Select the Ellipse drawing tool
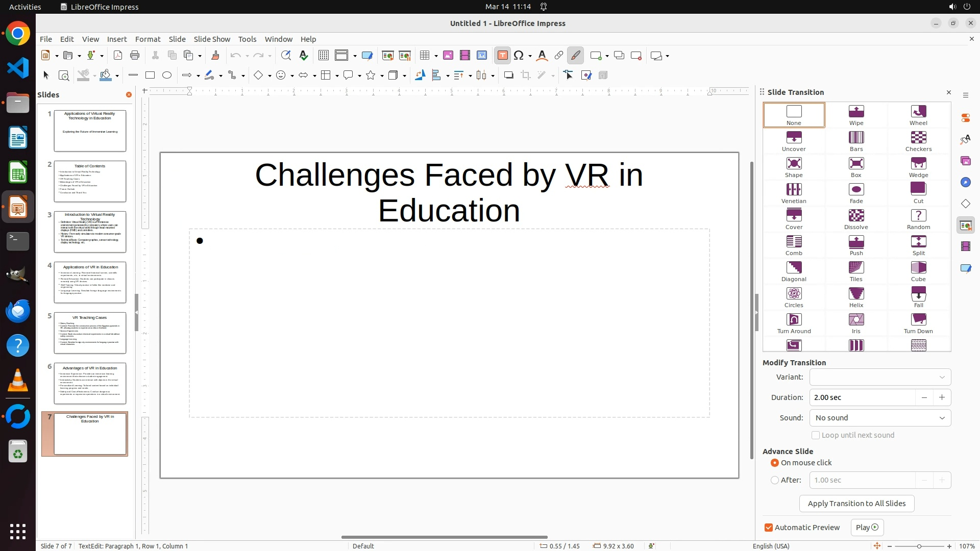Screen dimensions: 980x551 click(167, 76)
